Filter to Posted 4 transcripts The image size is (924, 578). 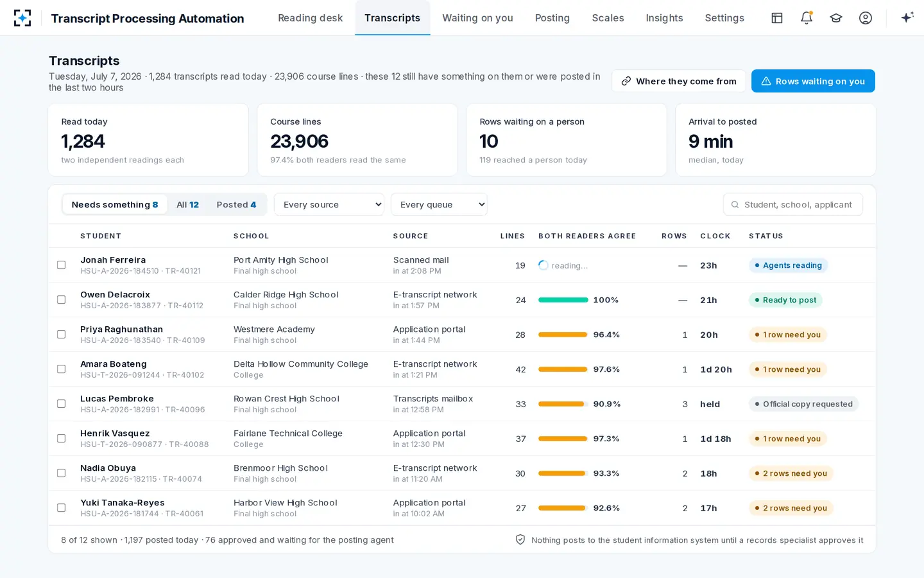pos(236,205)
